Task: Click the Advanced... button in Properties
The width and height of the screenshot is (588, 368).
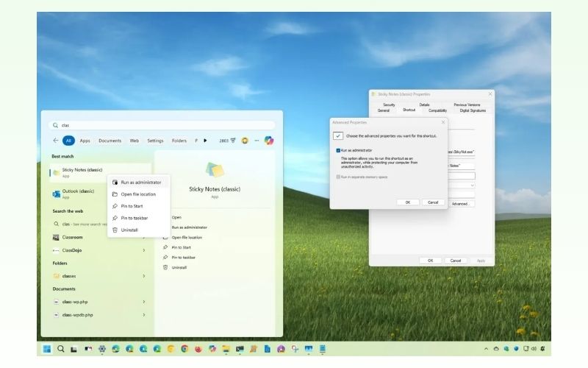Action: coord(462,204)
